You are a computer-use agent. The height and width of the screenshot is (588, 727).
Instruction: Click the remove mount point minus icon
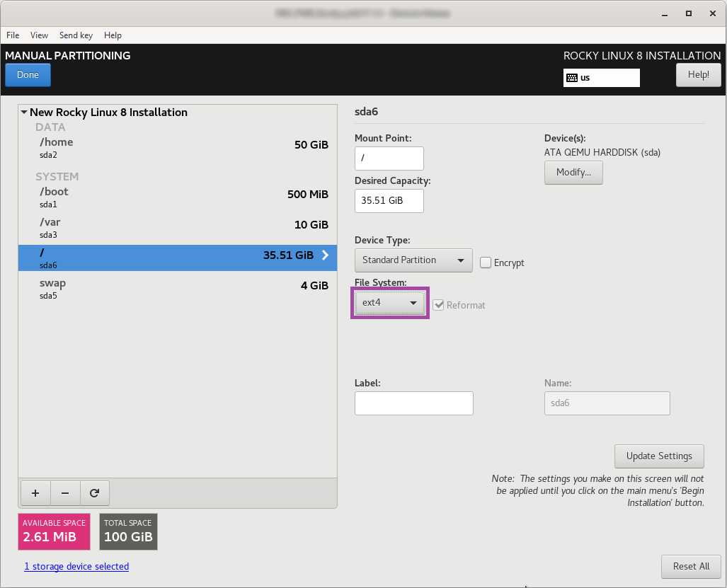pos(65,493)
